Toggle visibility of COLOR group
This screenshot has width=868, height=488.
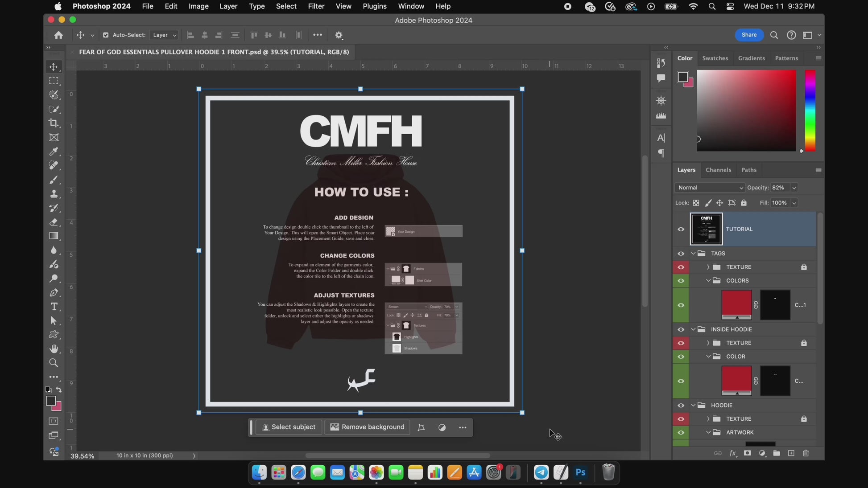point(681,357)
